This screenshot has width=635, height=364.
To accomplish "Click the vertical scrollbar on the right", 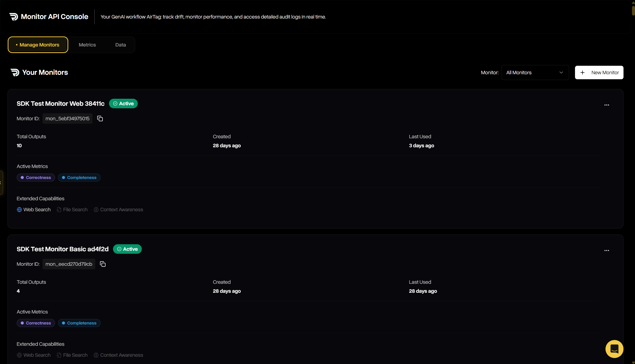I will [633, 10].
